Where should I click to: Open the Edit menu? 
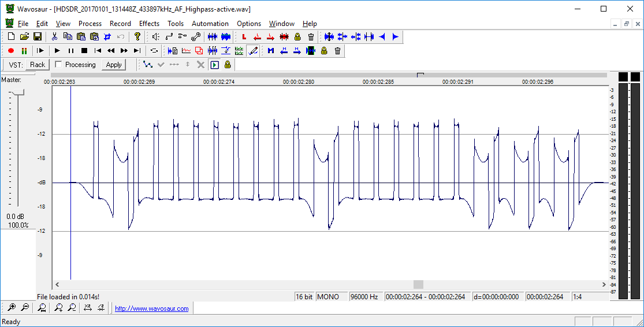click(42, 24)
